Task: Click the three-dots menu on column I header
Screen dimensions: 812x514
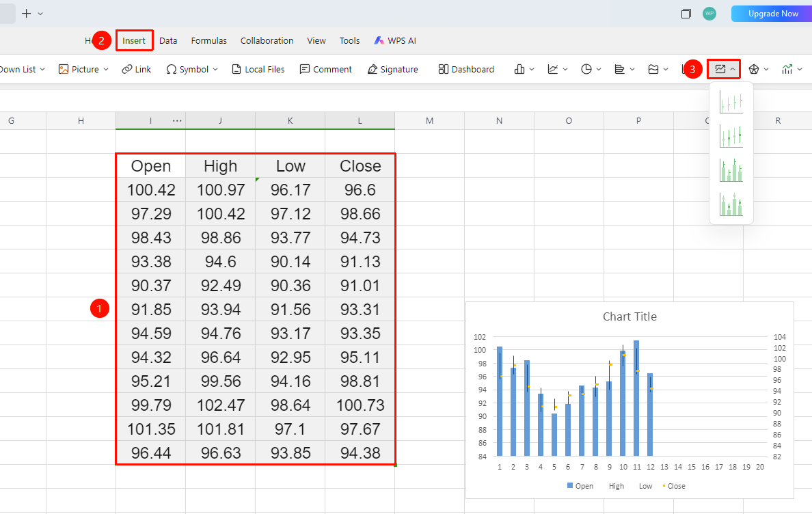Action: coord(177,120)
